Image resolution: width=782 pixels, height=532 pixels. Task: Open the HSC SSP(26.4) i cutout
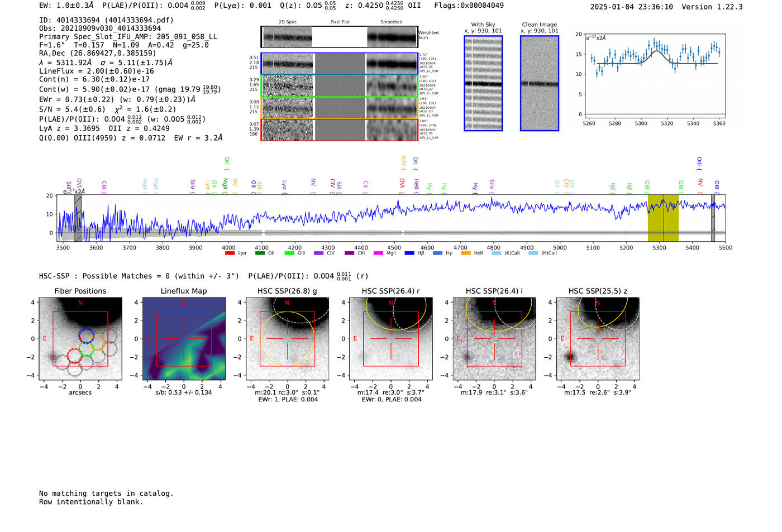(x=494, y=339)
